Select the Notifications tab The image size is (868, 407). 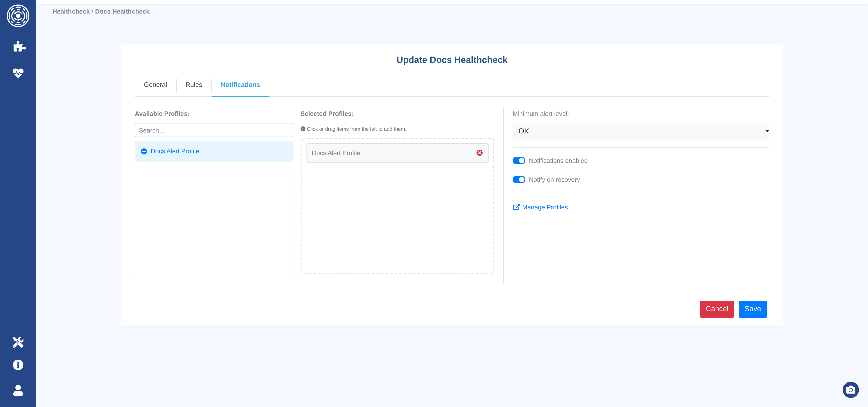pos(240,85)
